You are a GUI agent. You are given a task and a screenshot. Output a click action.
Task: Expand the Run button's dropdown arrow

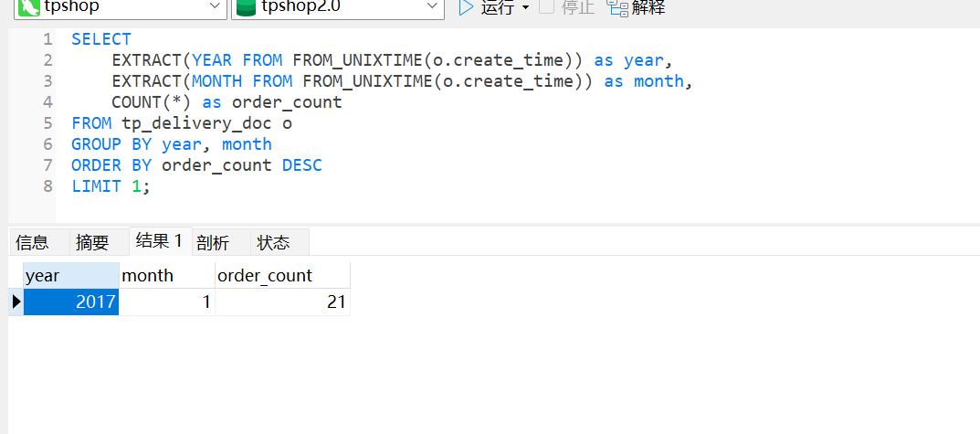click(525, 7)
